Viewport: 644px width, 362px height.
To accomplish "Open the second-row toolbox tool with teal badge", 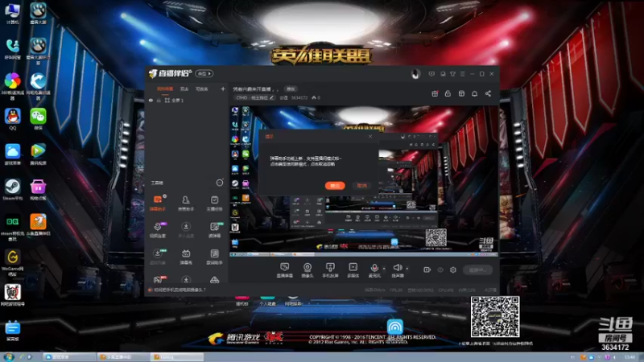I will pyautogui.click(x=214, y=230).
